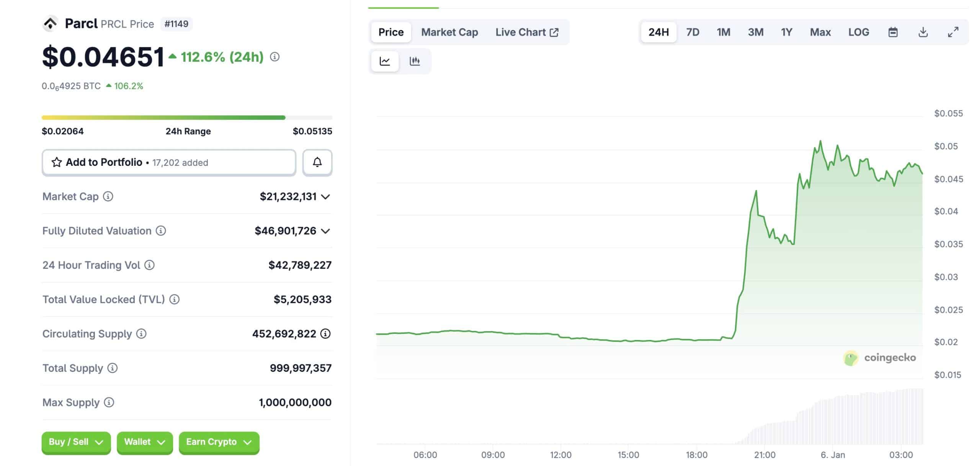The width and height of the screenshot is (980, 466).
Task: Expand the Fully Diluted Valuation chevron
Action: [x=325, y=231]
